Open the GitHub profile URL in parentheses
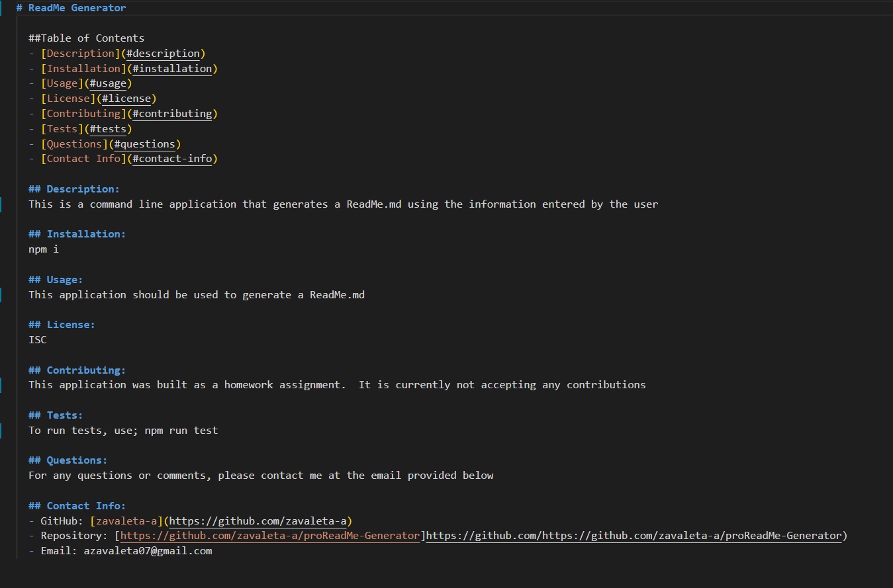The image size is (893, 588). pyautogui.click(x=258, y=521)
